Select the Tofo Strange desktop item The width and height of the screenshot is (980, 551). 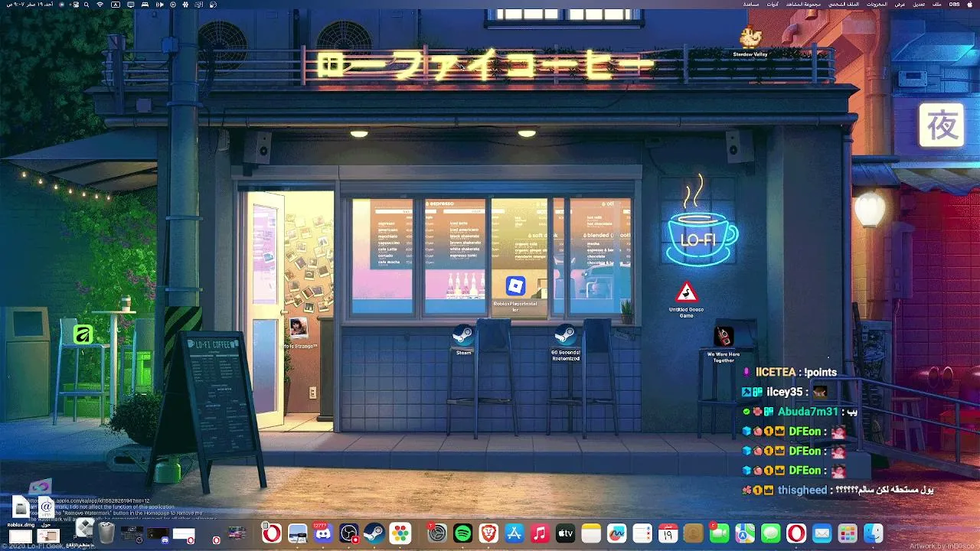click(x=299, y=334)
